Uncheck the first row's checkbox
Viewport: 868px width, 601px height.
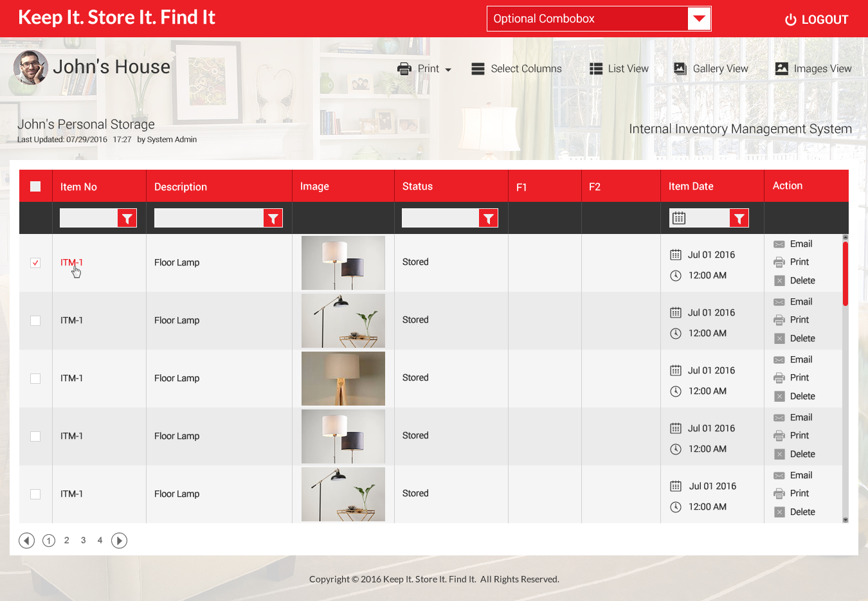point(35,262)
